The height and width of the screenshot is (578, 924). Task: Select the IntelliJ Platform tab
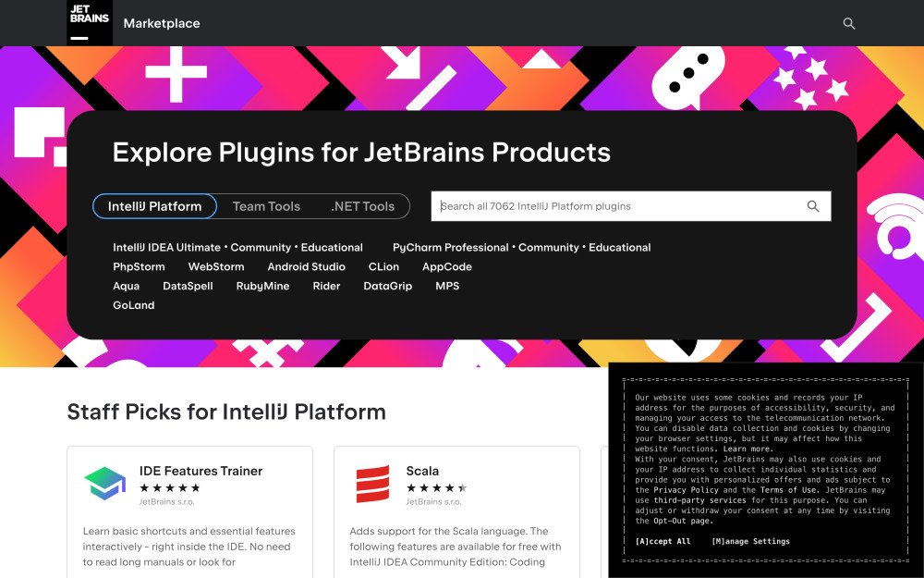[x=154, y=206]
